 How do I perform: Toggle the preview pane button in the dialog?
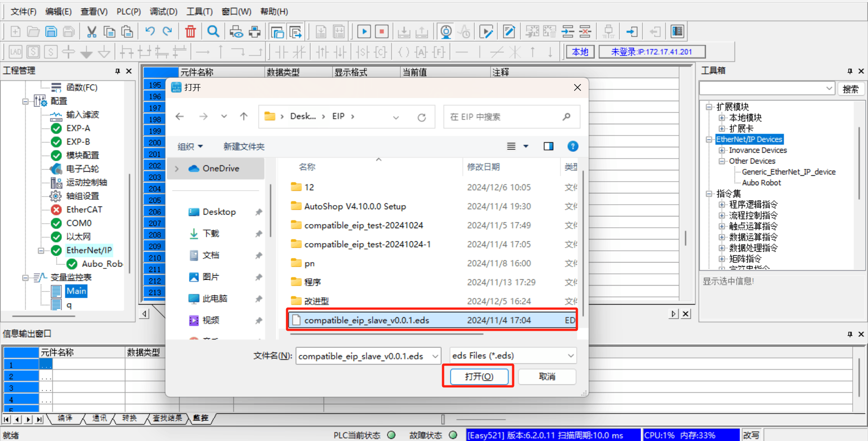pos(548,146)
